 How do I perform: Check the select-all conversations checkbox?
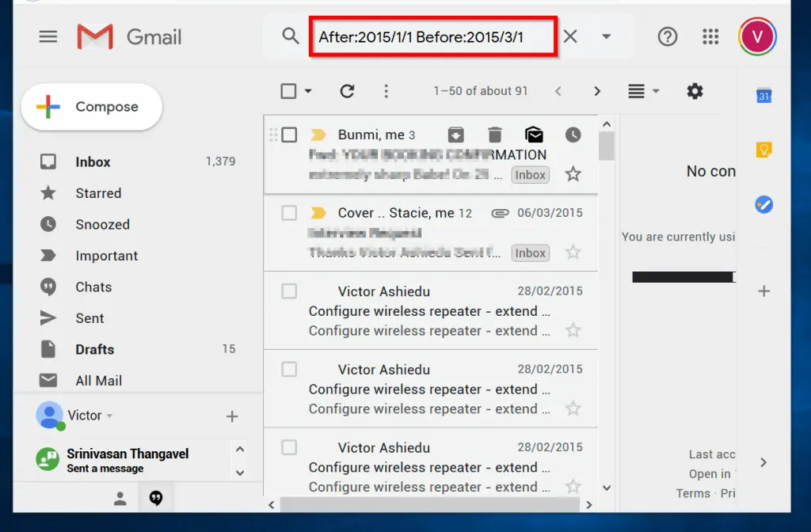[x=288, y=91]
